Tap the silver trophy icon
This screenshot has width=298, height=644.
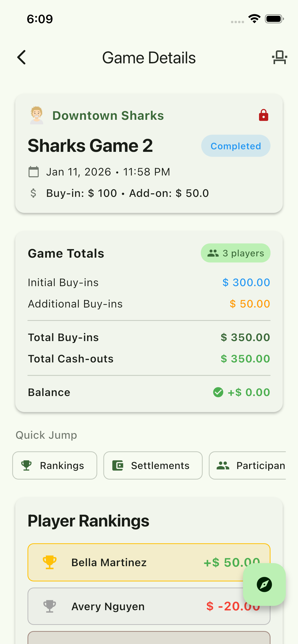(x=50, y=606)
